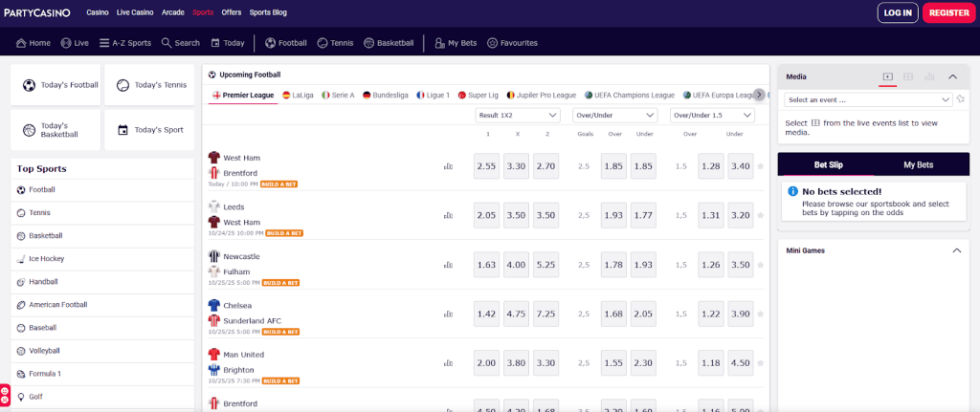Open Tennis in the sports navigation bar
This screenshot has width=980, height=412.
click(x=335, y=43)
